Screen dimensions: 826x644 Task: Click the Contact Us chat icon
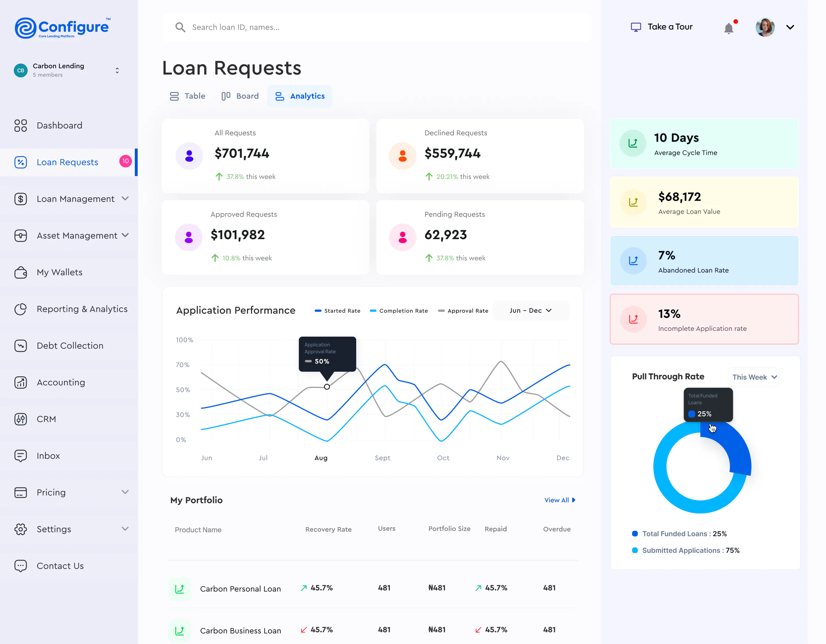click(20, 566)
